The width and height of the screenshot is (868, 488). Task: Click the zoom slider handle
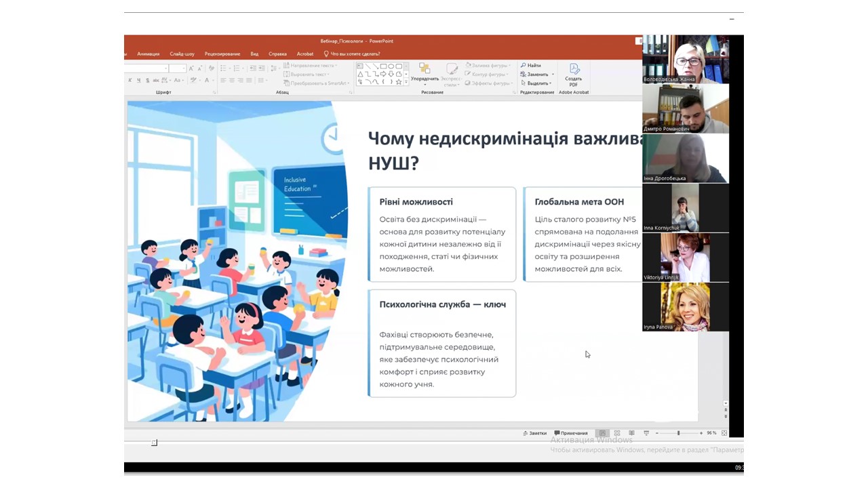[678, 433]
